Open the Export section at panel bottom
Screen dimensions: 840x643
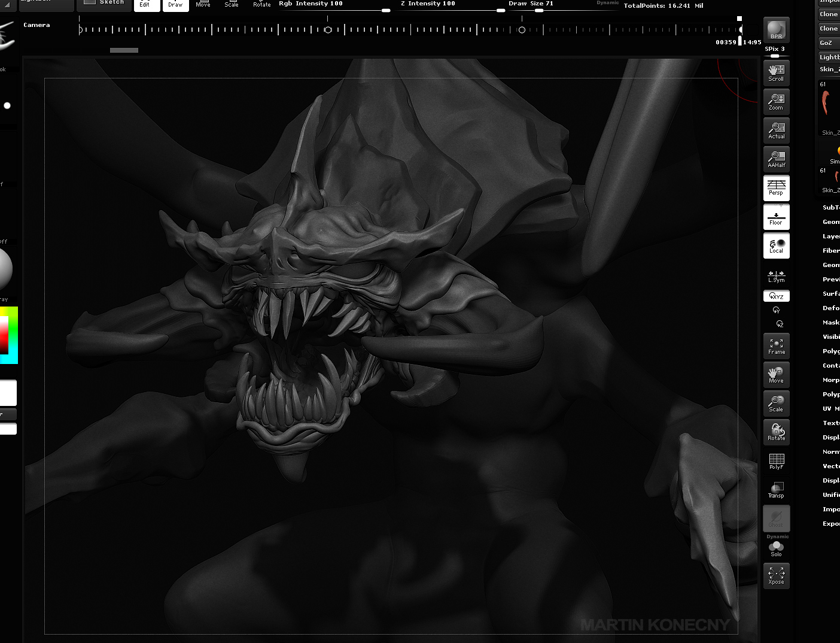(x=830, y=523)
